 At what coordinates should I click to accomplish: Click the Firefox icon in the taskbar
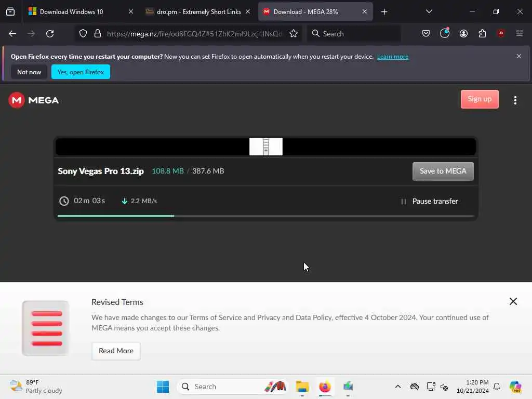click(325, 387)
